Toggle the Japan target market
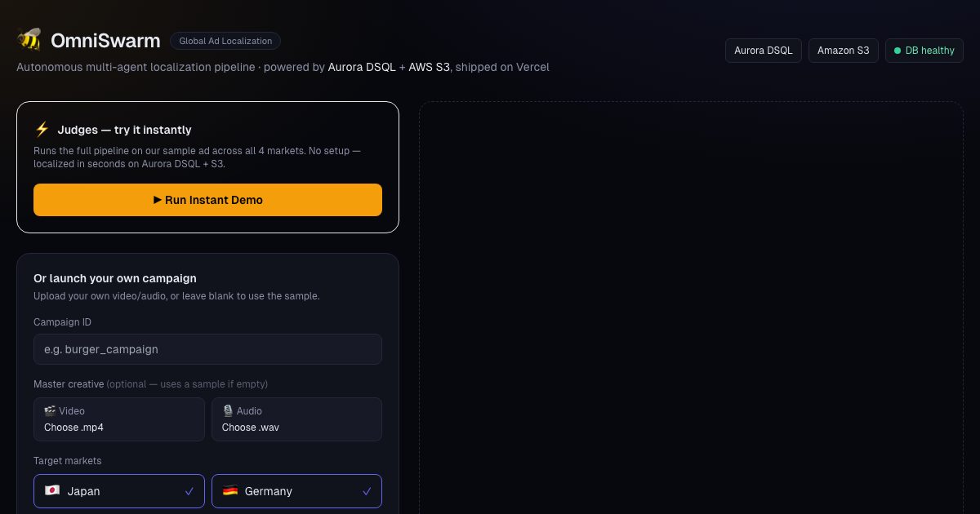The height and width of the screenshot is (514, 980). pyautogui.click(x=119, y=491)
